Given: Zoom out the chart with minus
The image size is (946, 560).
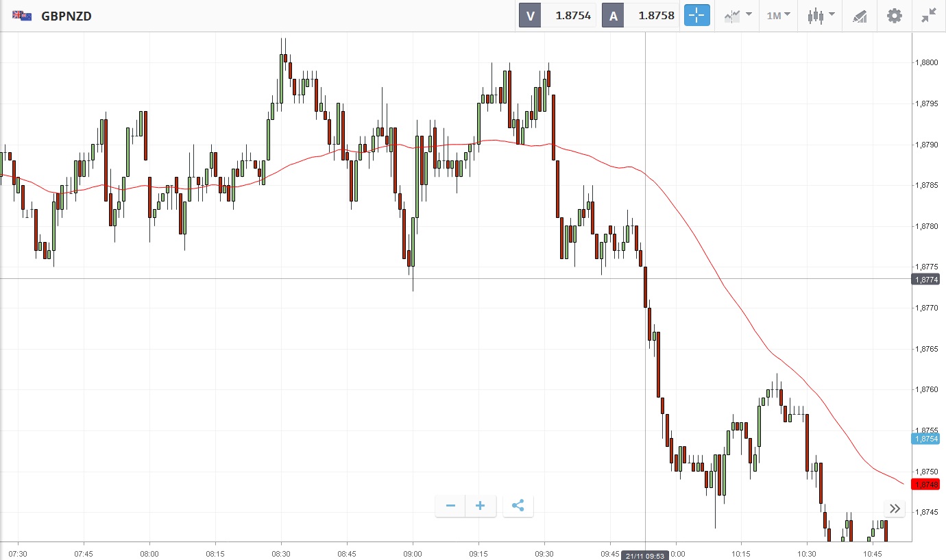Looking at the screenshot, I should pos(450,507).
